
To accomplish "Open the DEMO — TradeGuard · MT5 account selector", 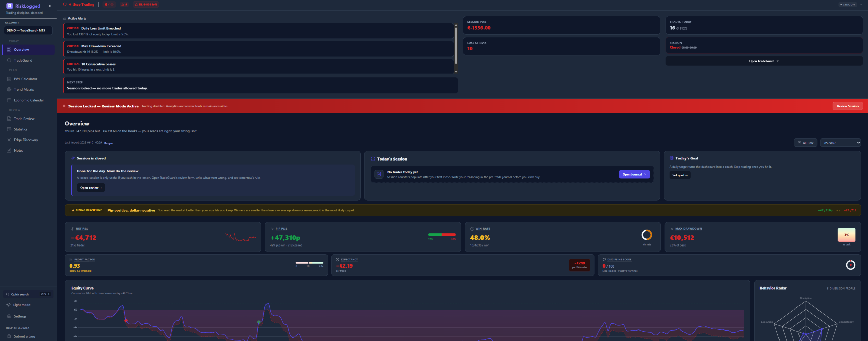I will pyautogui.click(x=28, y=30).
